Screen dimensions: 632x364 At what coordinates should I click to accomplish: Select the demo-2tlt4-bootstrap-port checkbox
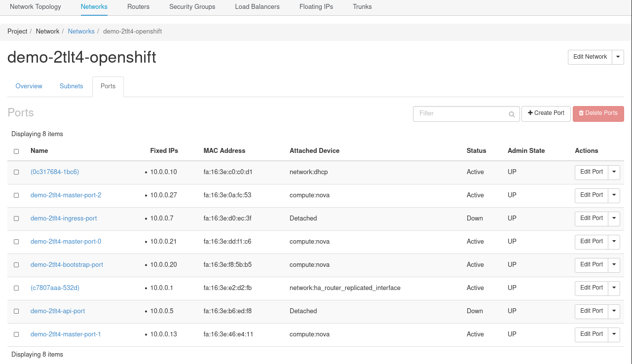click(x=16, y=265)
